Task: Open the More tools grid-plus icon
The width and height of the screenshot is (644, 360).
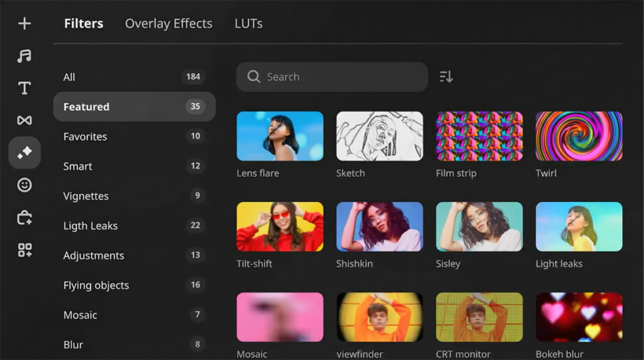Action: click(25, 250)
